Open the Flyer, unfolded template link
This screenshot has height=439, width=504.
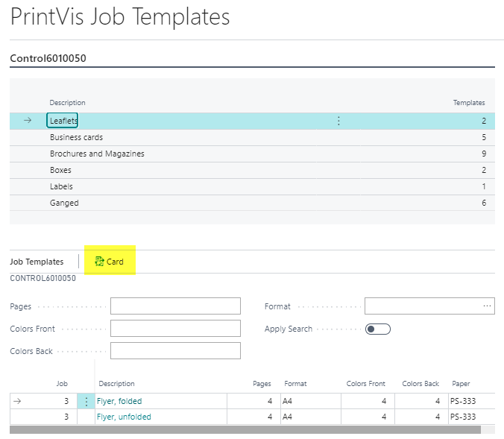coord(124,417)
